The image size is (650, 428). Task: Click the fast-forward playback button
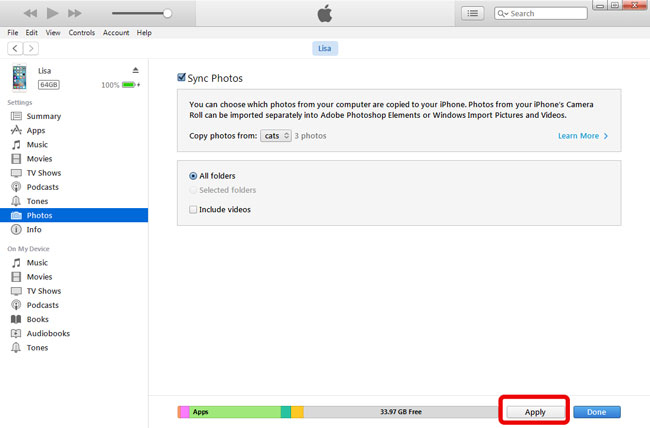click(x=75, y=13)
